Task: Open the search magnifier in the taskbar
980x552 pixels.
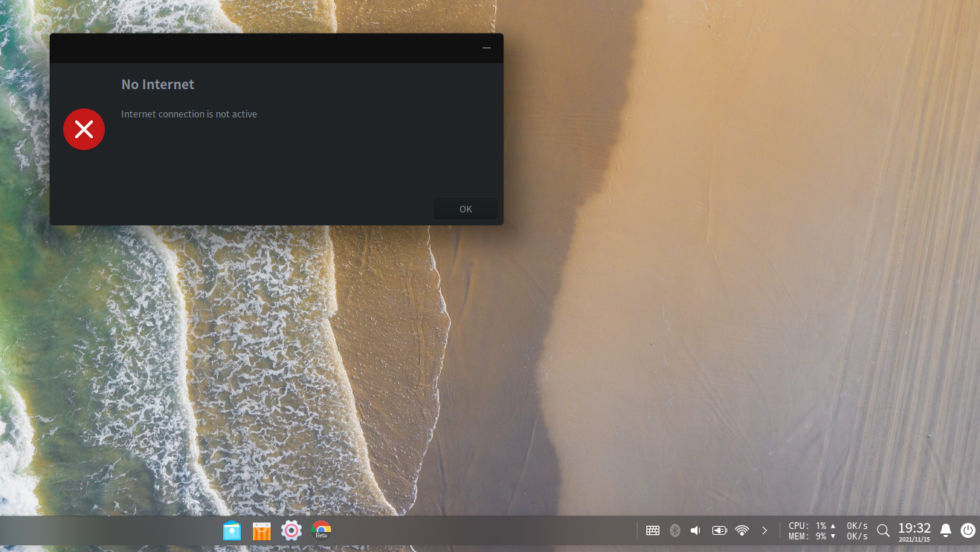Action: (x=883, y=530)
